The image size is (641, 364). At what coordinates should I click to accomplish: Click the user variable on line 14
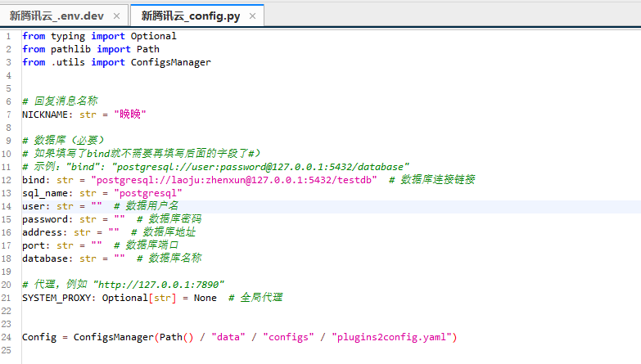pyautogui.click(x=34, y=206)
